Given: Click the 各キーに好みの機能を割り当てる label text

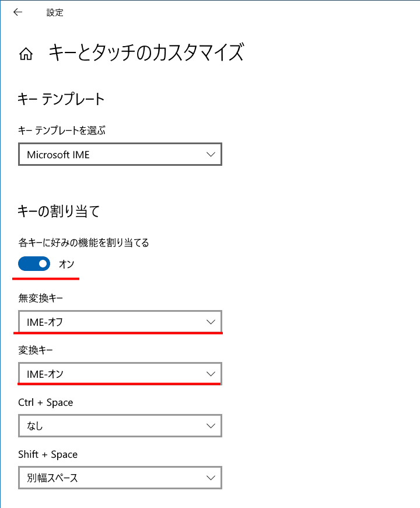Looking at the screenshot, I should pyautogui.click(x=83, y=242).
